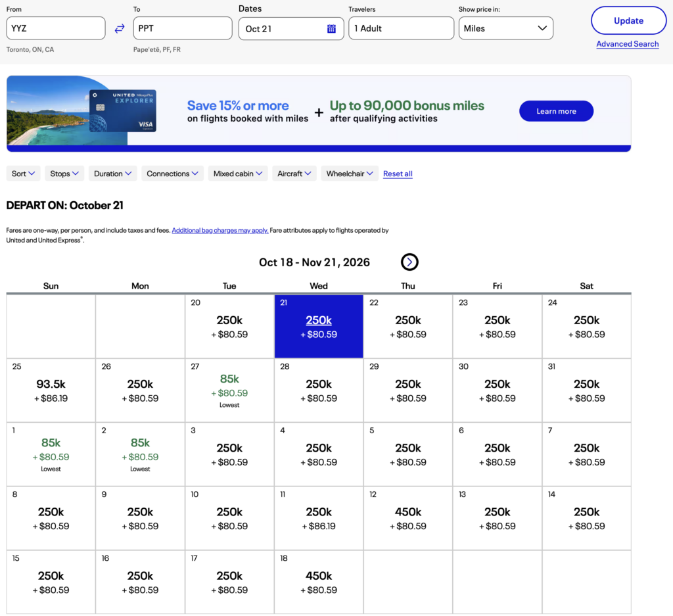
Task: Pick November 9 250k fare
Action: pyautogui.click(x=141, y=518)
